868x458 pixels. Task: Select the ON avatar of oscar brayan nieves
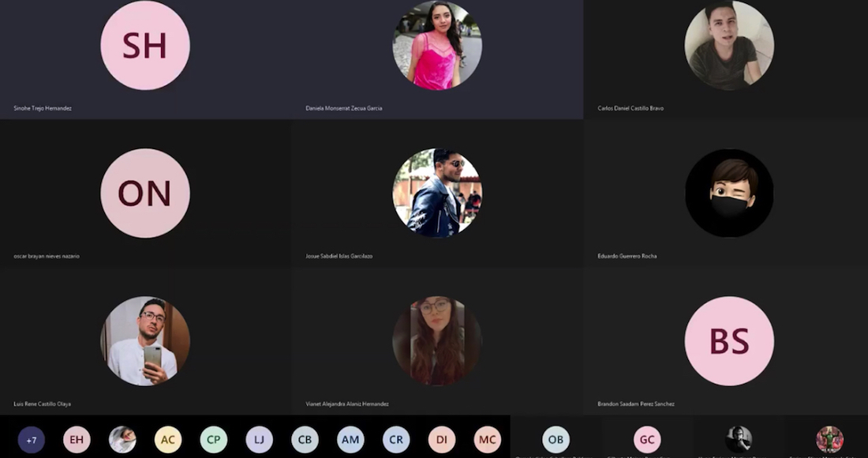click(145, 193)
